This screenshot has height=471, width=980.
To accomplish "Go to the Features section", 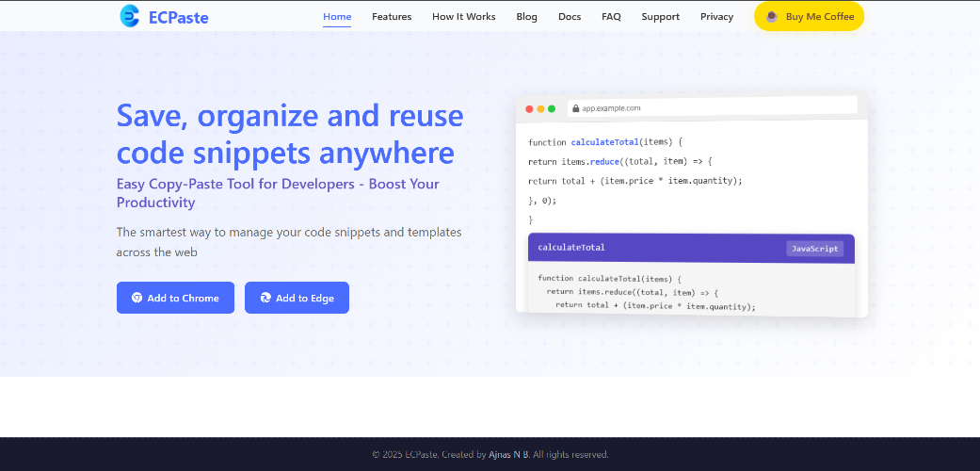I will [392, 17].
